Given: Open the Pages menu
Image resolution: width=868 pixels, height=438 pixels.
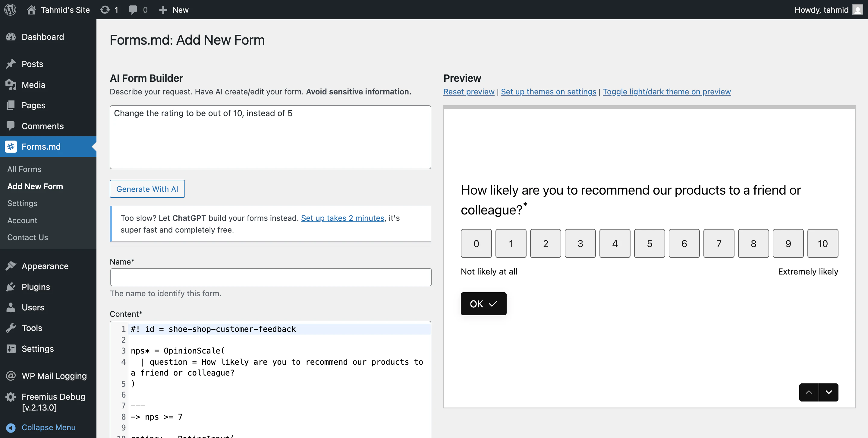Looking at the screenshot, I should point(48,105).
